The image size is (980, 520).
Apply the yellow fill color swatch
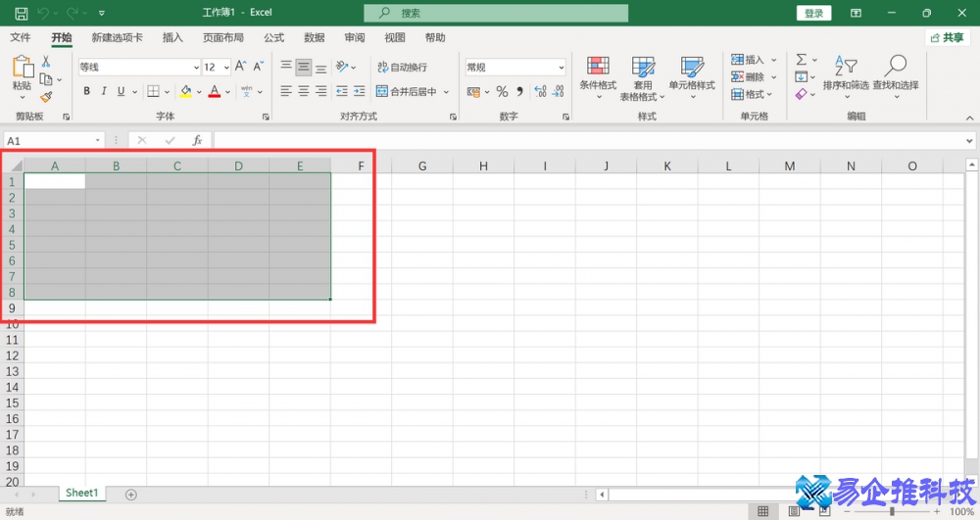pyautogui.click(x=185, y=91)
